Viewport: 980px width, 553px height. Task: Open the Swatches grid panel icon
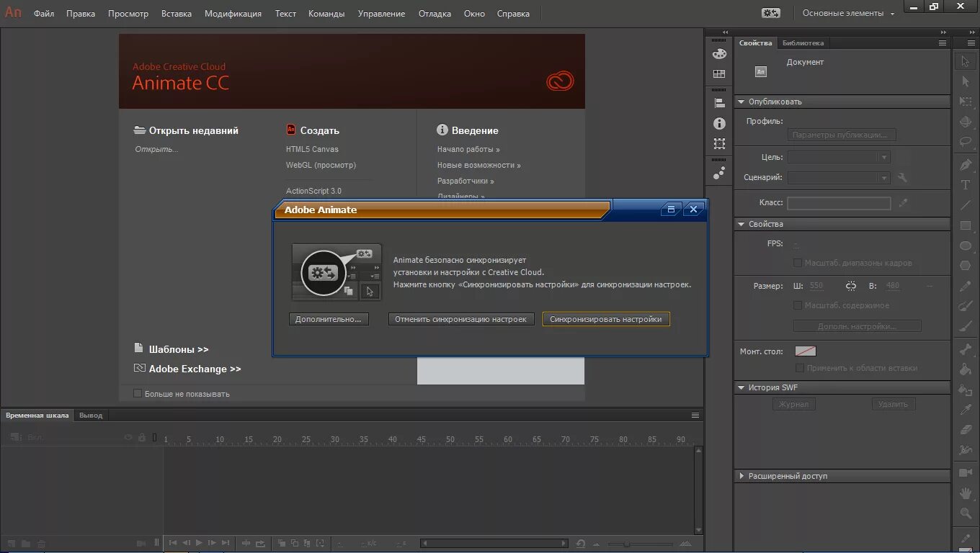pos(719,73)
